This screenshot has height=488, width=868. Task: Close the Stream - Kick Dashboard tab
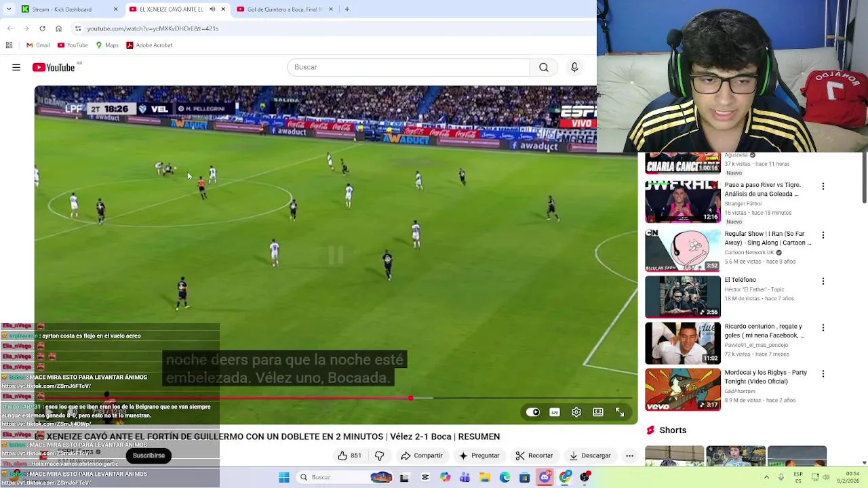(x=115, y=9)
